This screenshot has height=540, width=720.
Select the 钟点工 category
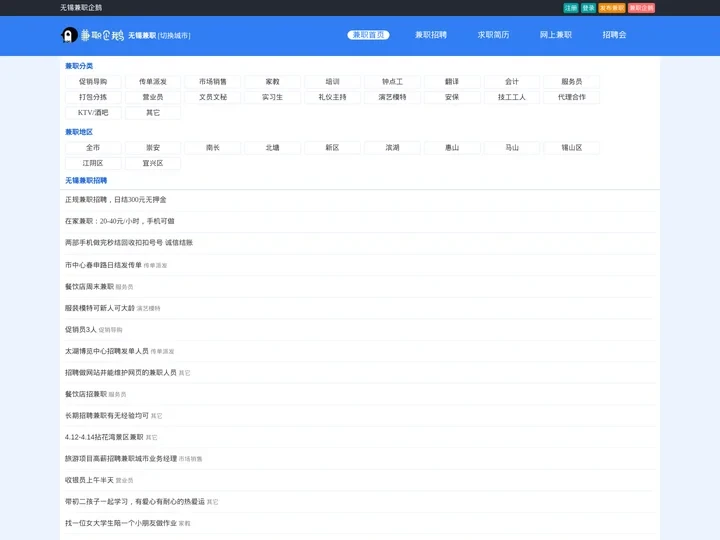point(392,82)
